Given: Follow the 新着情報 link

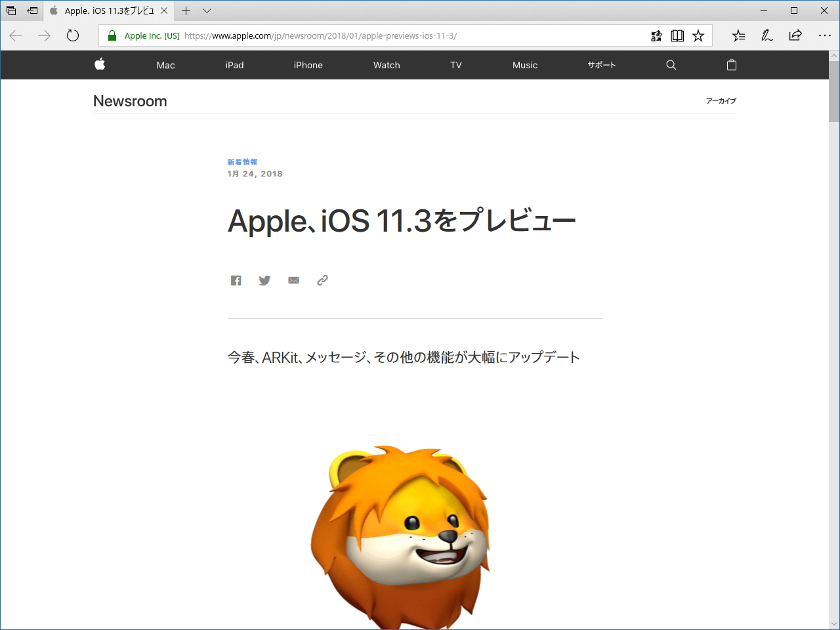Looking at the screenshot, I should click(x=242, y=161).
